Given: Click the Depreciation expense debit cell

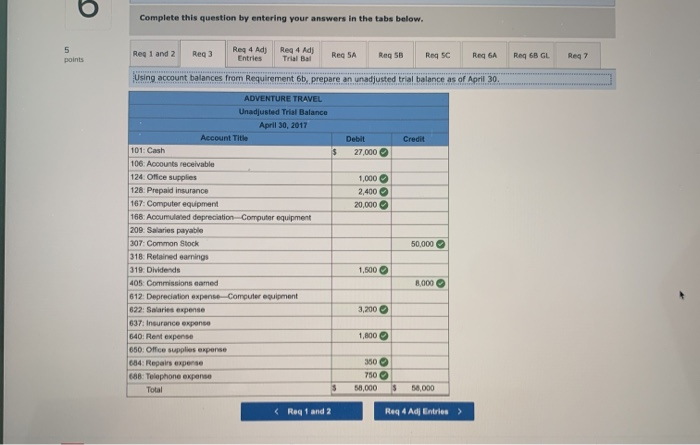Looking at the screenshot, I should pyautogui.click(x=362, y=296).
